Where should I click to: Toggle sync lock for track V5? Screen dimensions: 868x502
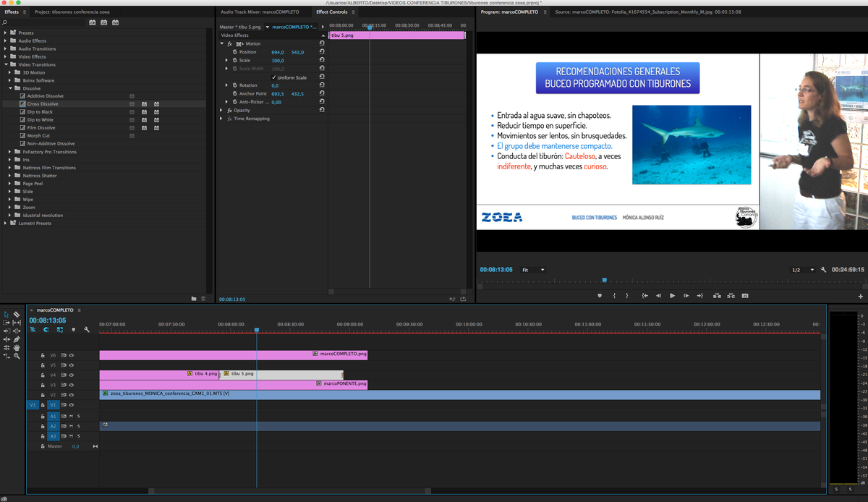pyautogui.click(x=64, y=365)
